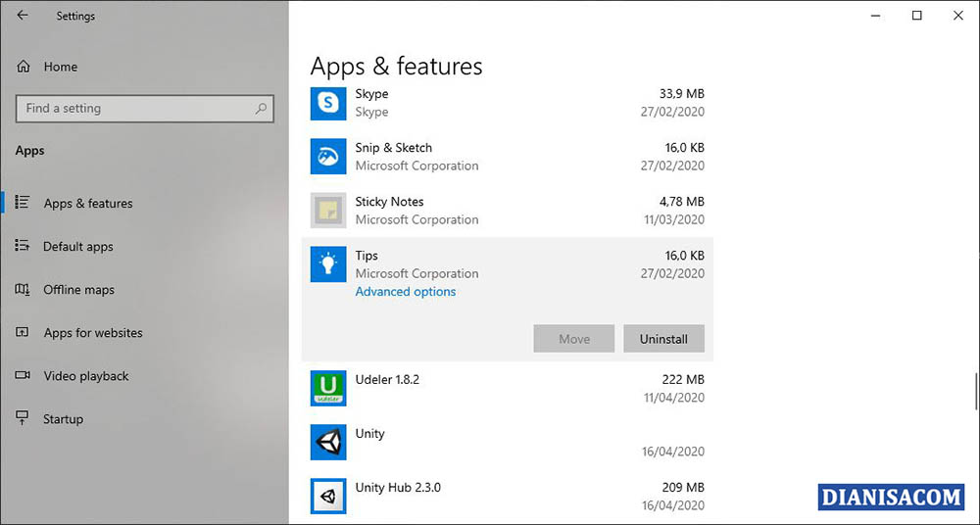Select the 33,9 MB size of Skype

[x=681, y=94]
